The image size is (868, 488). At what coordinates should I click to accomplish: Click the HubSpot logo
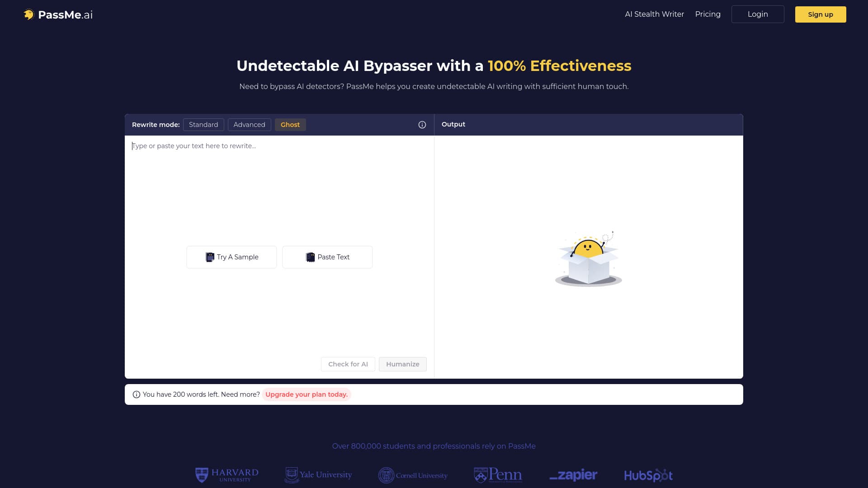coord(648,475)
